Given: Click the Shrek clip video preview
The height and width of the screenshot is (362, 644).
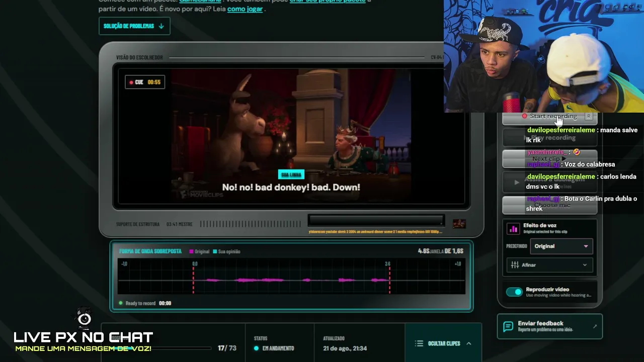Looking at the screenshot, I should [291, 136].
